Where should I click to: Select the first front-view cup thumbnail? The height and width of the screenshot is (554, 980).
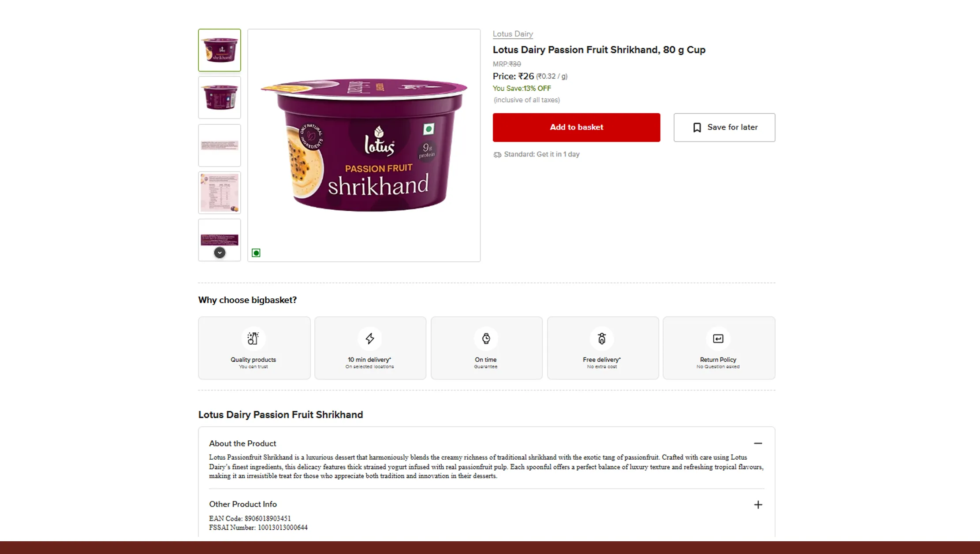click(x=220, y=50)
